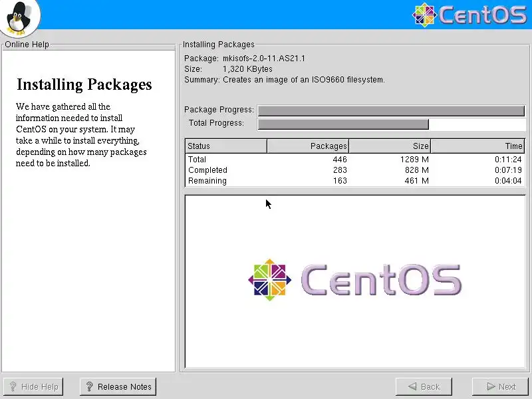
Task: Click the Hide Help button
Action: point(33,386)
